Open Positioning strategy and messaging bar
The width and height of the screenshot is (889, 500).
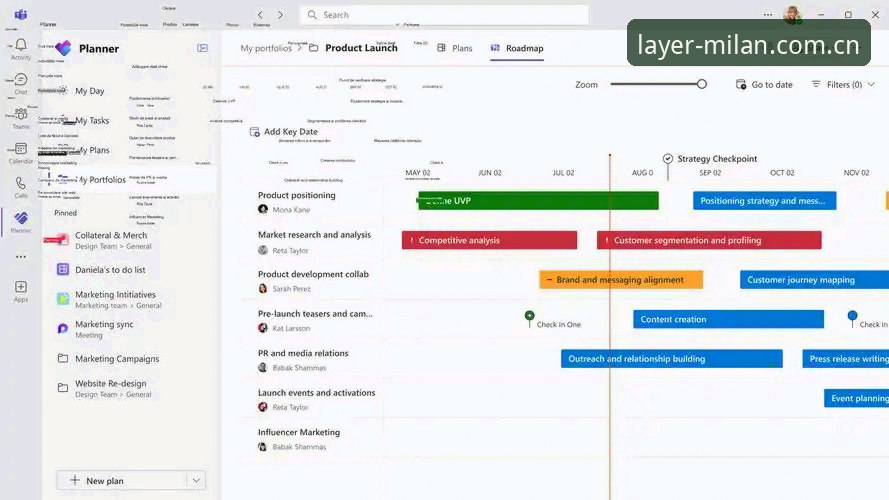pos(764,201)
